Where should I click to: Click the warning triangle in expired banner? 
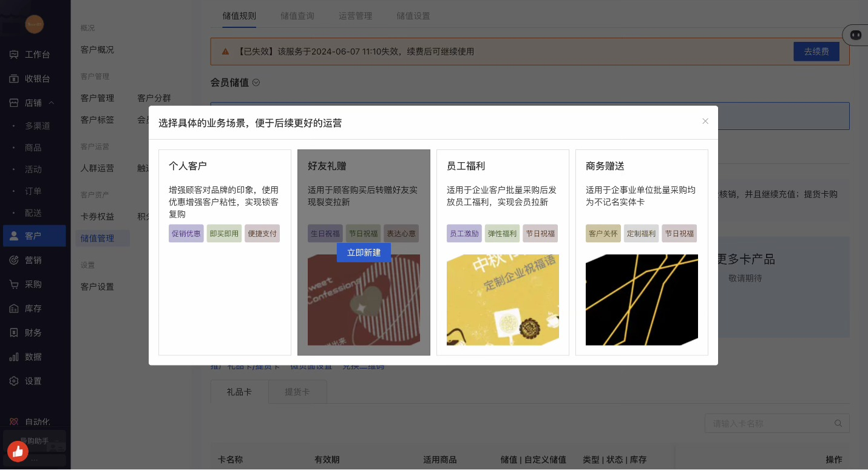coord(225,52)
